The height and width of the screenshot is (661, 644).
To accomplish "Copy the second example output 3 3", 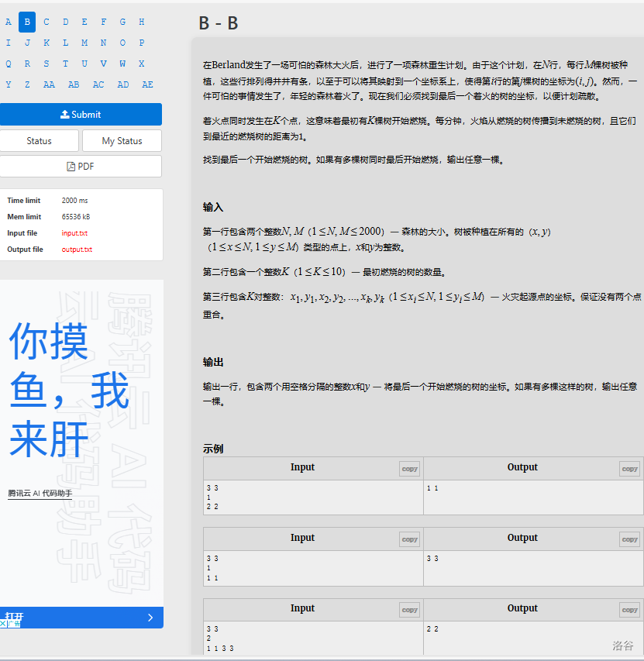I will [630, 539].
